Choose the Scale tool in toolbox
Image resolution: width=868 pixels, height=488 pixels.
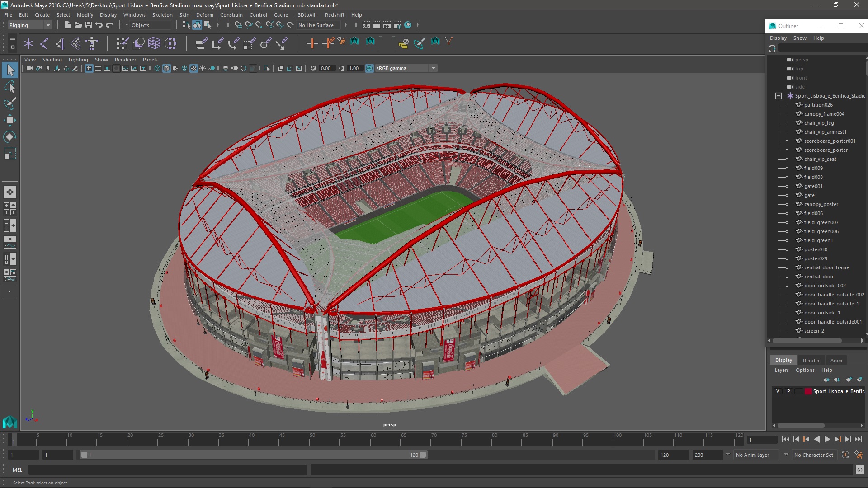pyautogui.click(x=10, y=154)
